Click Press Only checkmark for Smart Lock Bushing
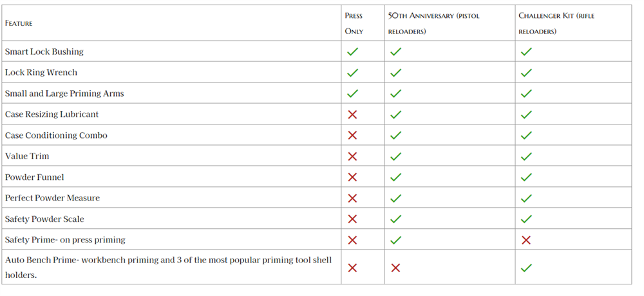This screenshot has width=644, height=296. coord(352,52)
